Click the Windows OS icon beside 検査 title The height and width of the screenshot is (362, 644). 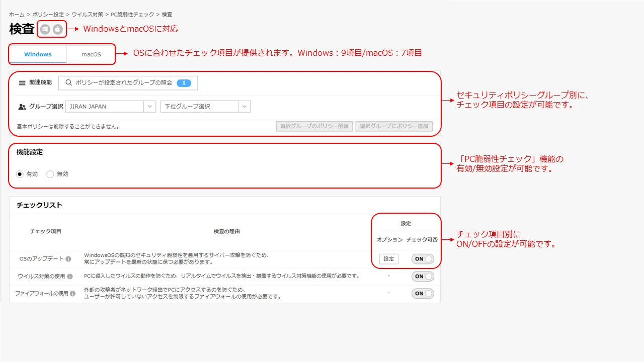tap(45, 30)
